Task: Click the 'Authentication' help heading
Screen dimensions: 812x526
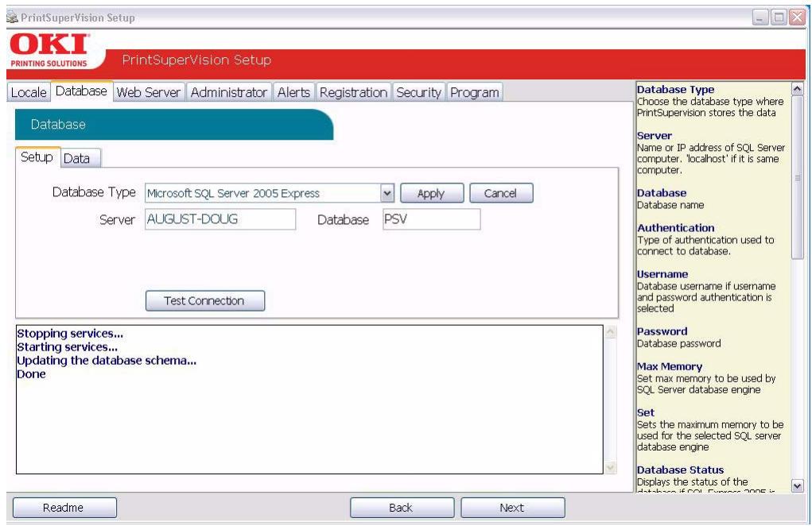Action: click(676, 228)
